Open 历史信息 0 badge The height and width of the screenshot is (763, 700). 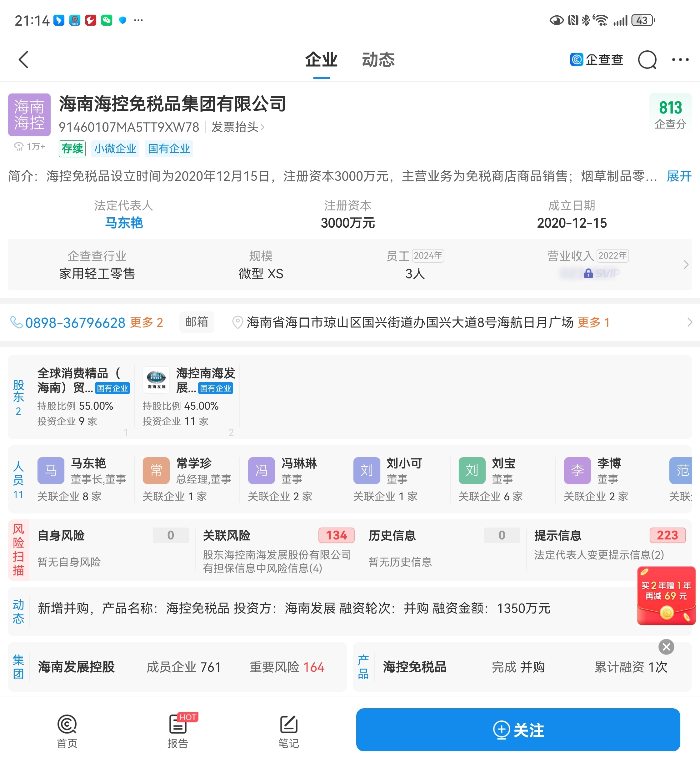(x=502, y=535)
